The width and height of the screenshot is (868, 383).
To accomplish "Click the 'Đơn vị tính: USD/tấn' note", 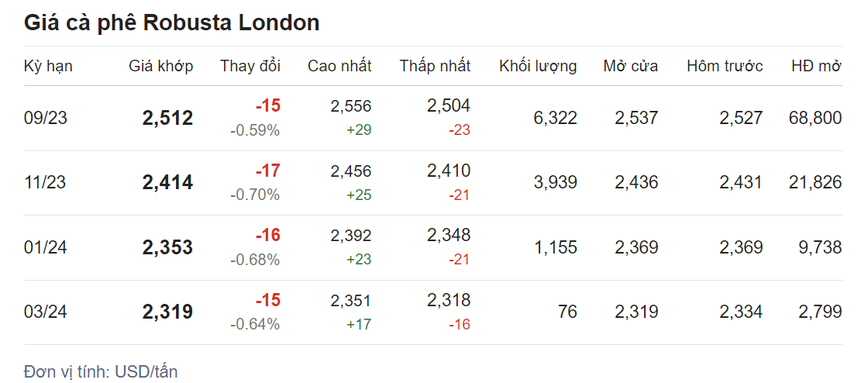I will click(101, 371).
